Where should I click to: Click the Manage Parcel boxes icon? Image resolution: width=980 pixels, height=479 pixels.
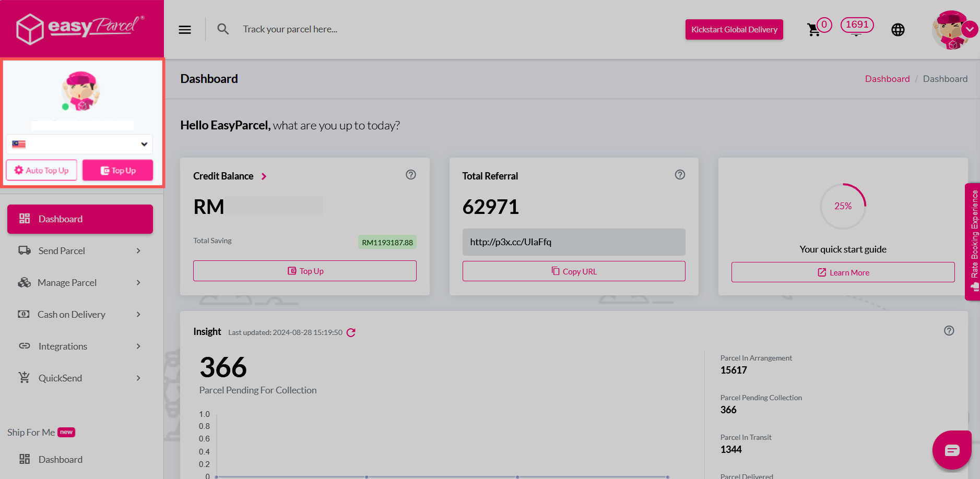24,282
